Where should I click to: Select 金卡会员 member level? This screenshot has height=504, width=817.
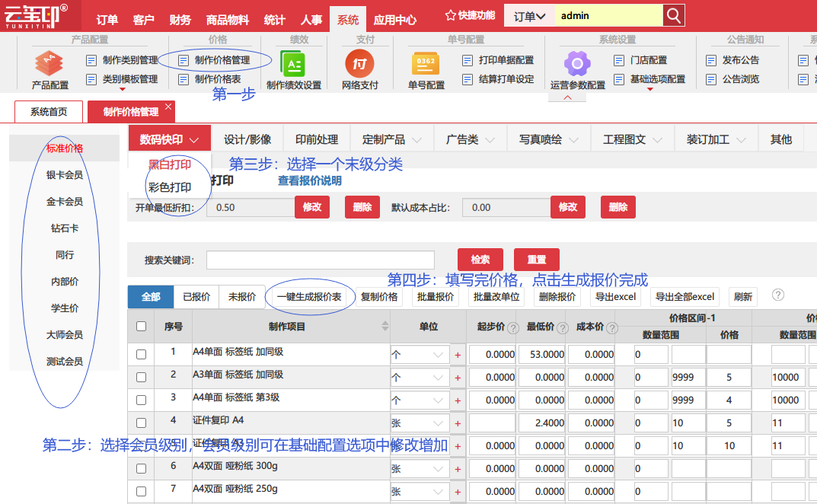(x=65, y=201)
